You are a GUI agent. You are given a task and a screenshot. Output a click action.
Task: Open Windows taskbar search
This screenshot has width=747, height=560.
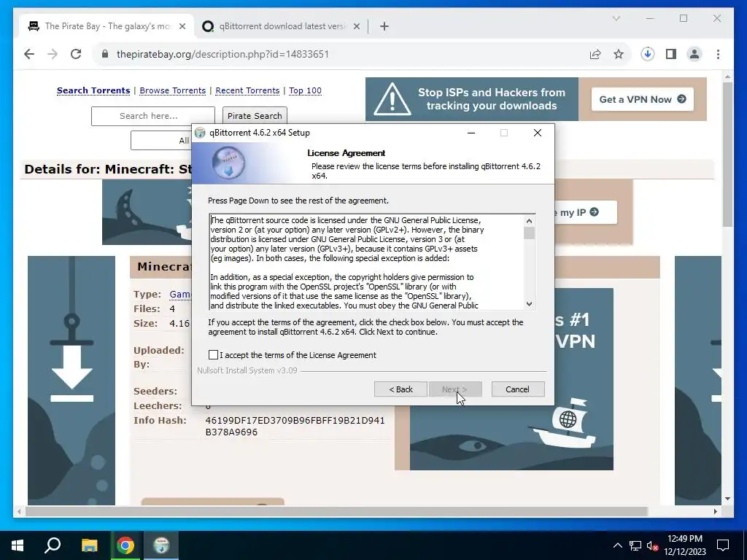pos(53,545)
